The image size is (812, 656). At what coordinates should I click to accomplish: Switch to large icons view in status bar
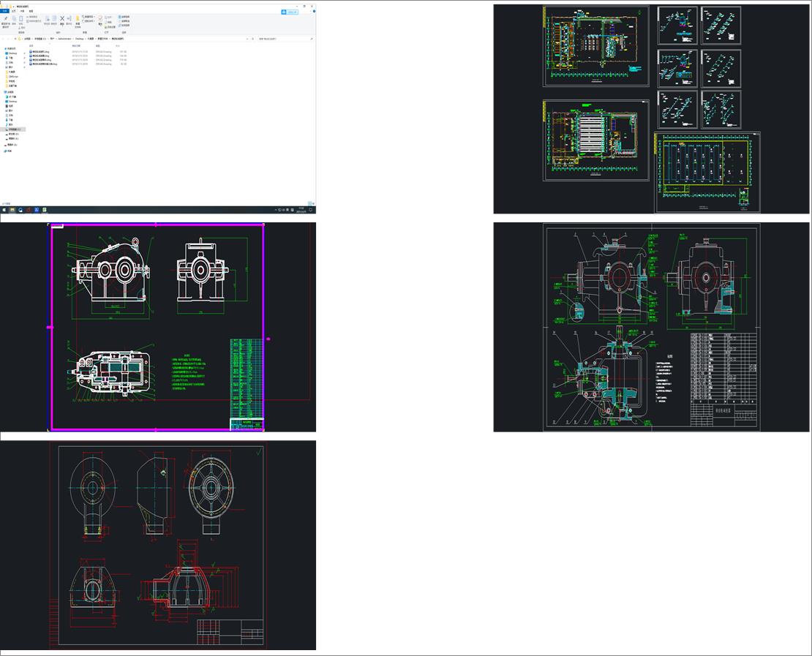pos(313,203)
